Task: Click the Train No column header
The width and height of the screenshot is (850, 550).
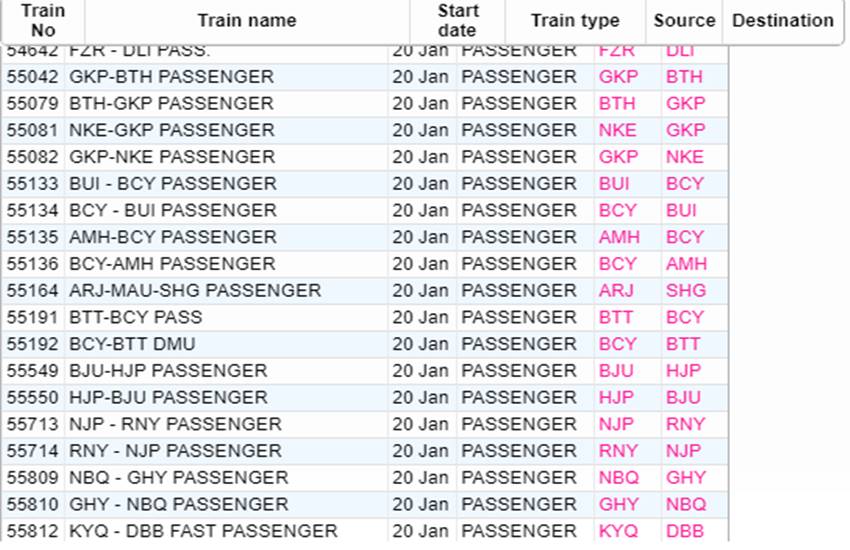Action: tap(42, 21)
